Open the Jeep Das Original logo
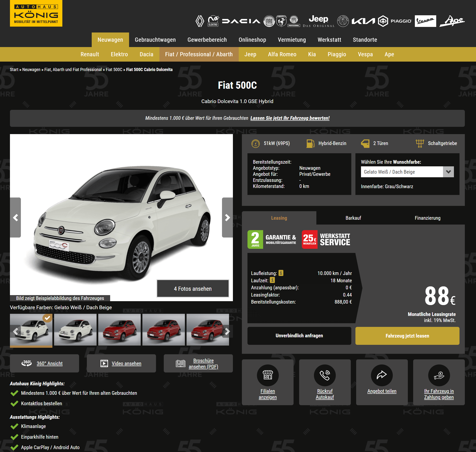Screen dimensions: 476x452 [x=319, y=21]
